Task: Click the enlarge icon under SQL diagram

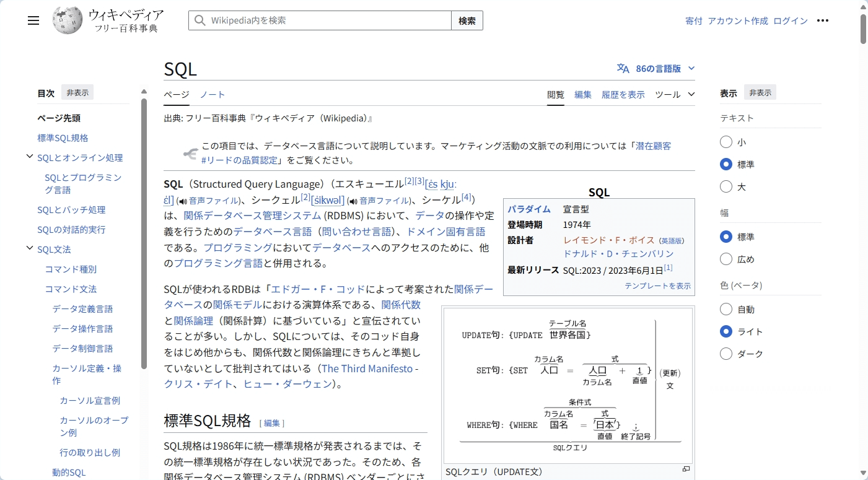Action: 686,469
